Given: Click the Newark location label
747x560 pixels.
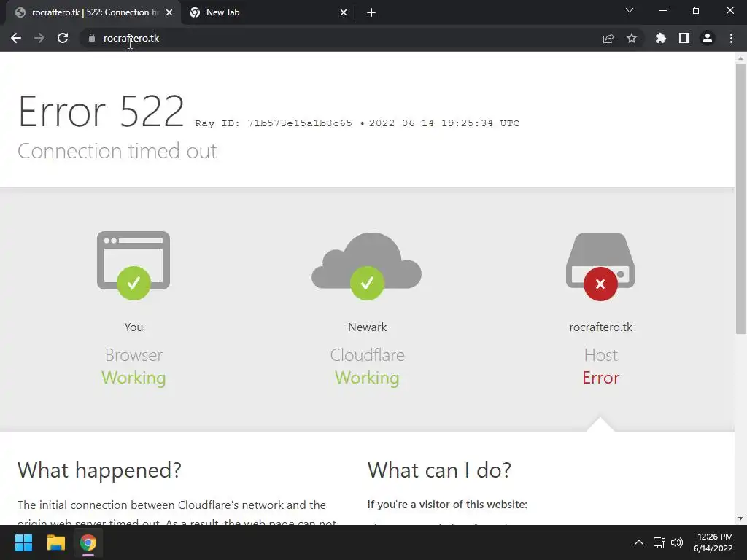Looking at the screenshot, I should 368,327.
